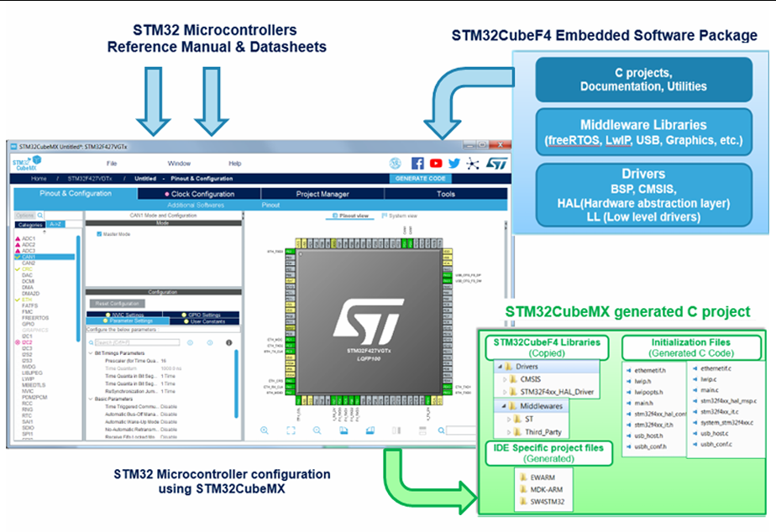Toggle the Master Mode checkbox
The height and width of the screenshot is (532, 776).
pos(99,234)
